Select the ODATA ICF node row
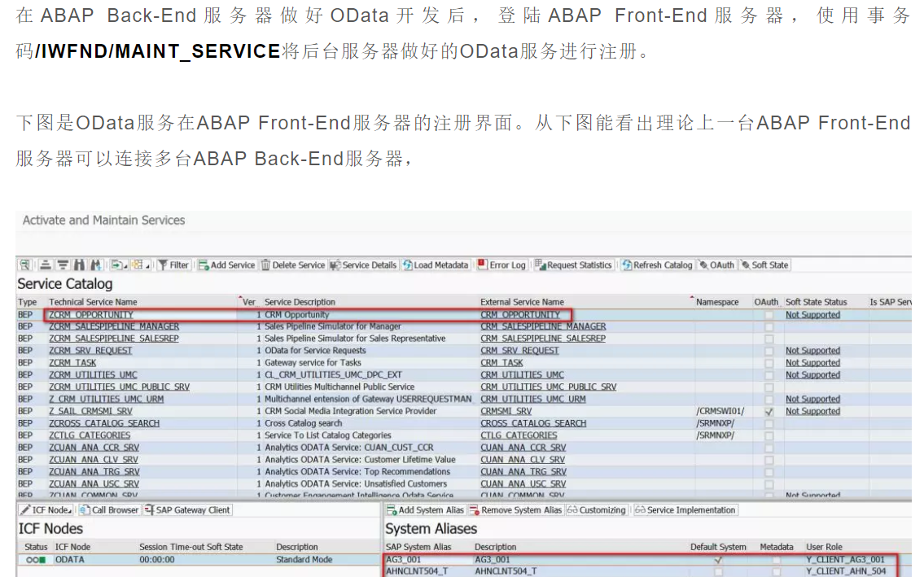The image size is (924, 577). pyautogui.click(x=198, y=559)
